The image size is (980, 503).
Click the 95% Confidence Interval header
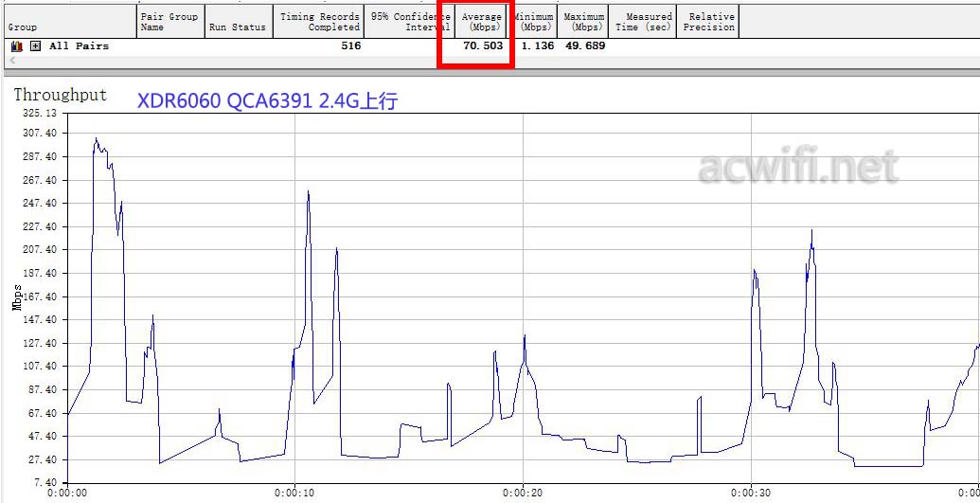(410, 22)
